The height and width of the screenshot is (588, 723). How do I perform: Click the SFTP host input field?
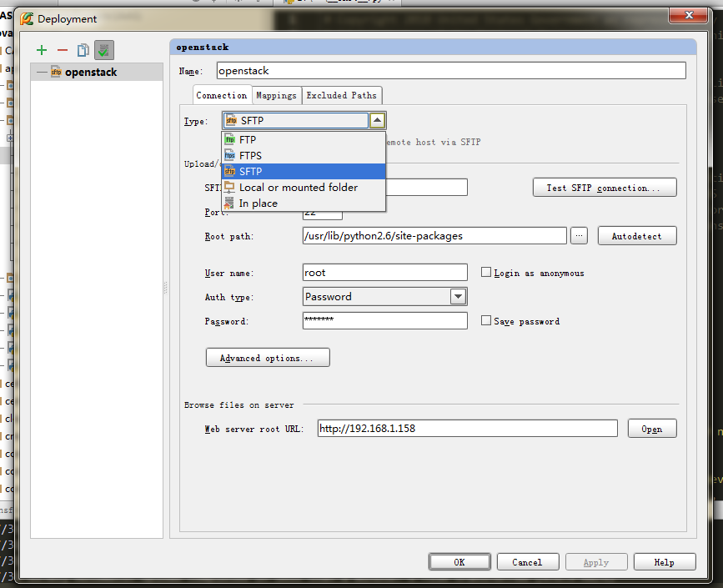coord(426,187)
